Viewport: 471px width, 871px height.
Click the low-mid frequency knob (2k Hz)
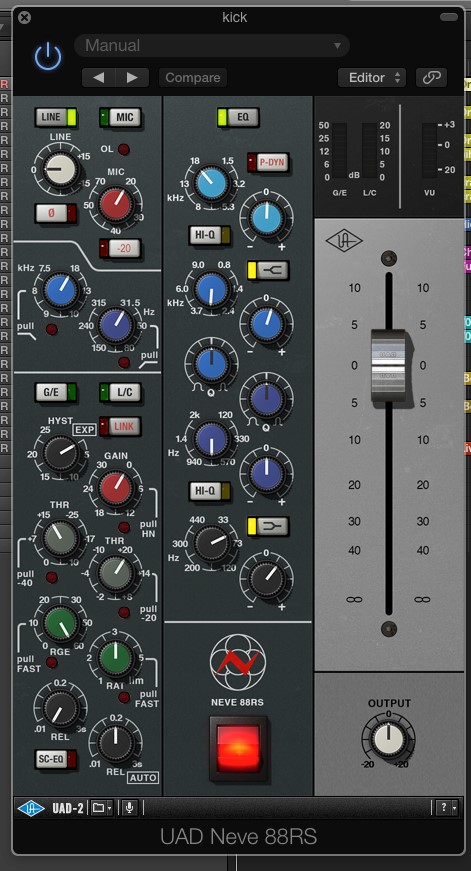211,439
